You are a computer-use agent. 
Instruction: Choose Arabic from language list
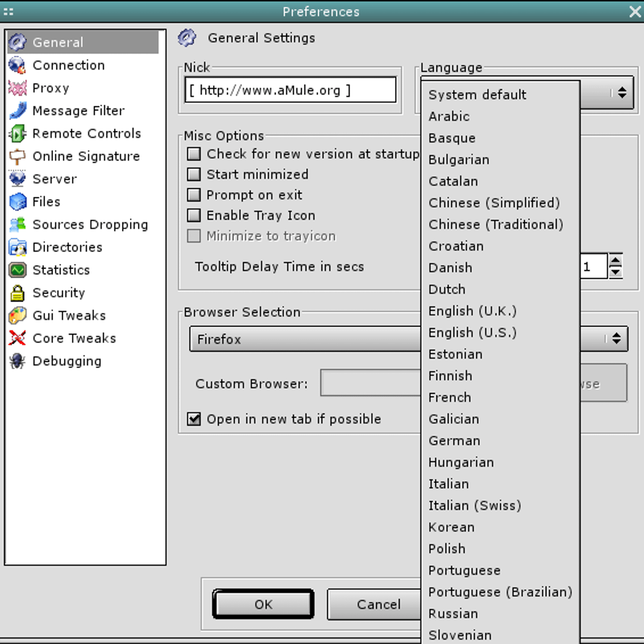point(500,116)
